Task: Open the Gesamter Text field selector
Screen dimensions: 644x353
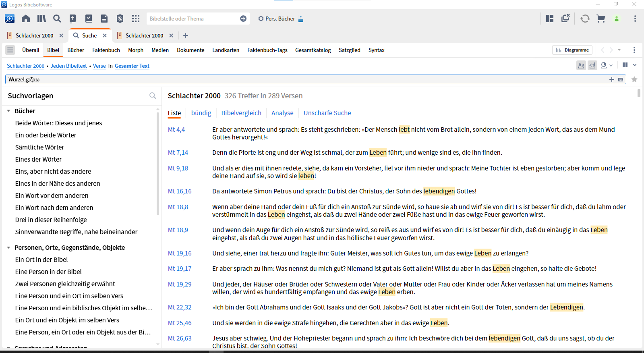Action: click(132, 66)
